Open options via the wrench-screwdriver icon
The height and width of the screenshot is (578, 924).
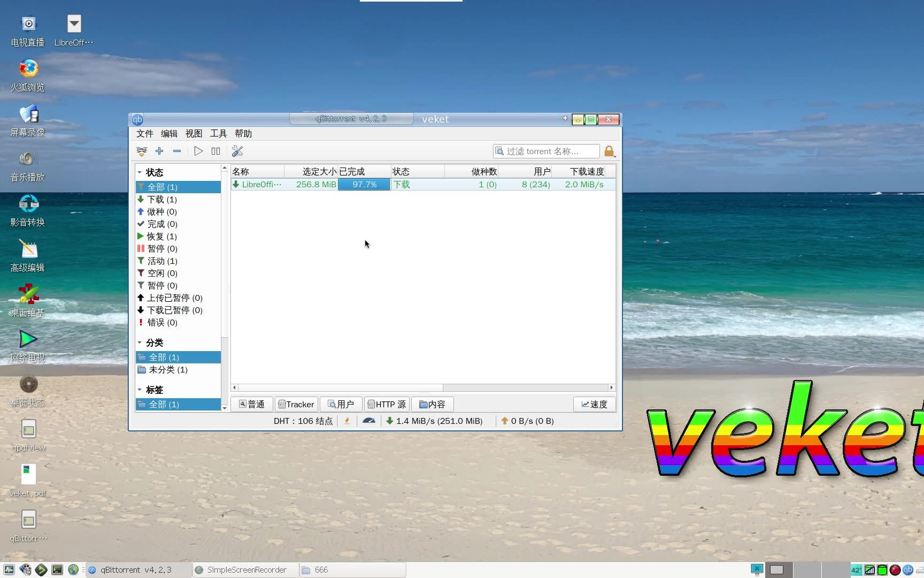(237, 151)
